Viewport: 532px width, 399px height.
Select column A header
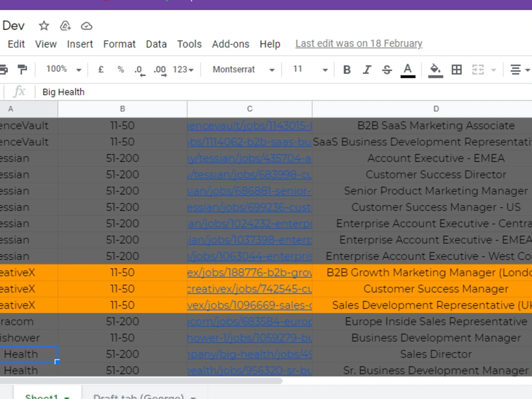click(29, 109)
